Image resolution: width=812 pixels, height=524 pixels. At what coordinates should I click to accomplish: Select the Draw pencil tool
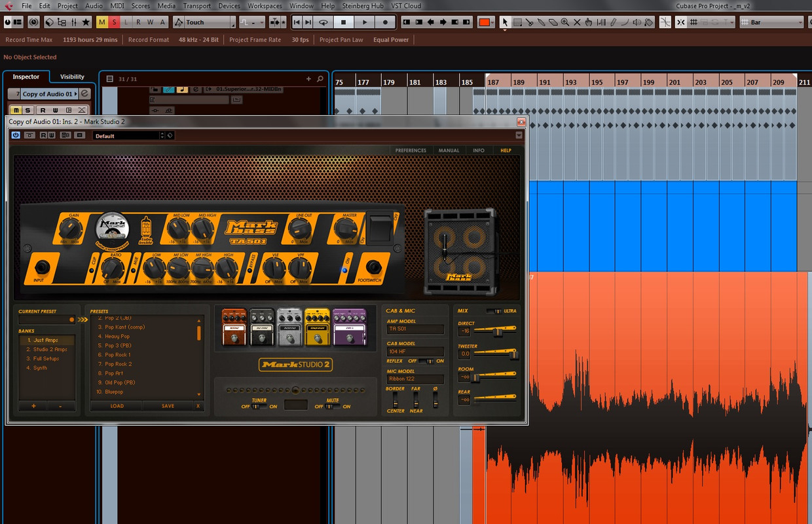point(613,22)
